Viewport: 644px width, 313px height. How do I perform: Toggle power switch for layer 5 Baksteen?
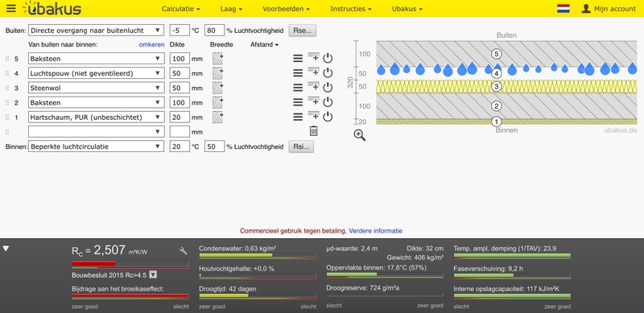(x=328, y=58)
